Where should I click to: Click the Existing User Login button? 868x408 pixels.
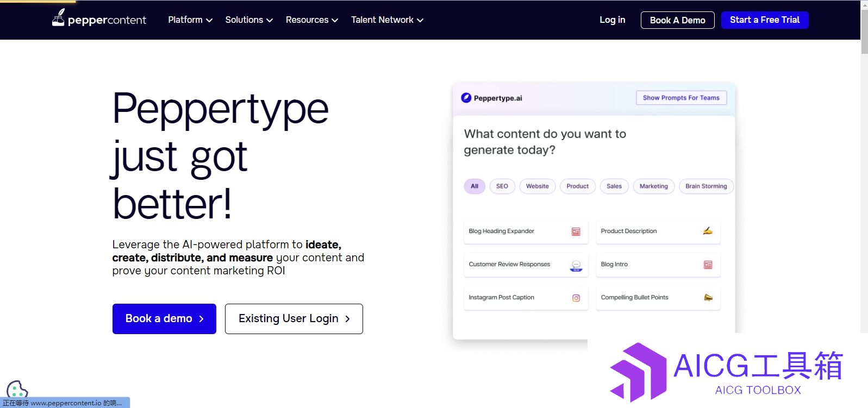(294, 319)
